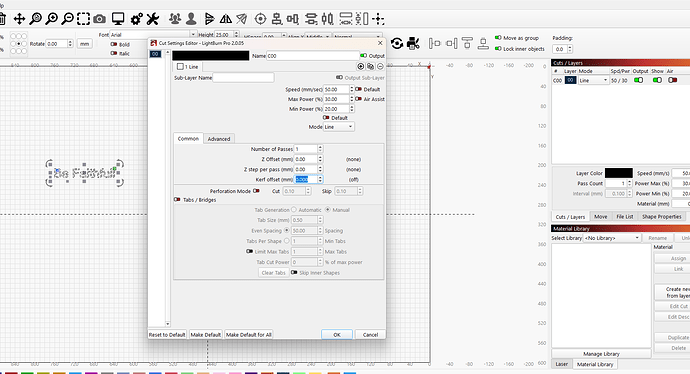Toggle the Air Assist switch
The width and height of the screenshot is (690, 374).
358,99
